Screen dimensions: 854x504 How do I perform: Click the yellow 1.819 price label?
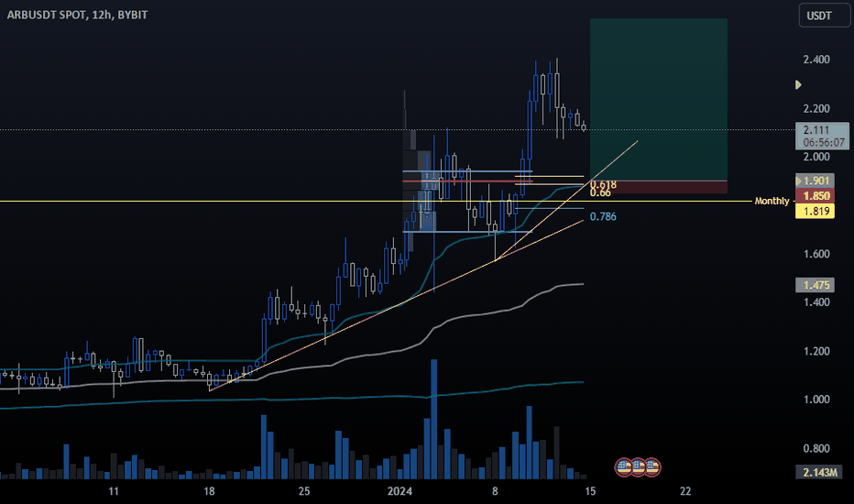(815, 211)
